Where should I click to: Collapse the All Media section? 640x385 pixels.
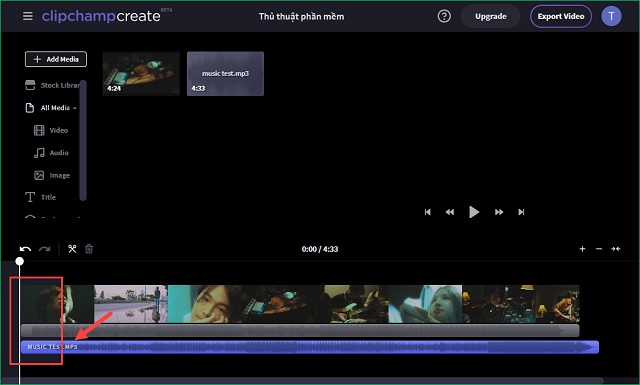point(51,108)
